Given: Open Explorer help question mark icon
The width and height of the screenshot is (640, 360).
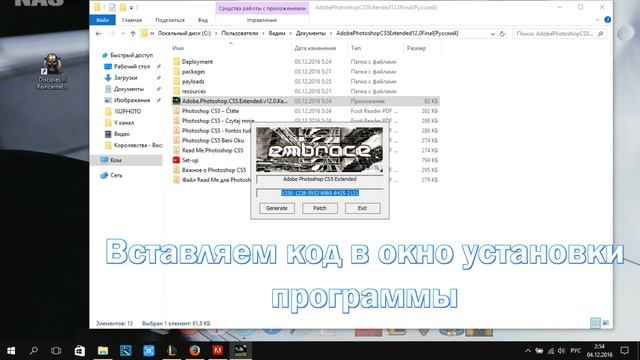Looking at the screenshot, I should (607, 20).
